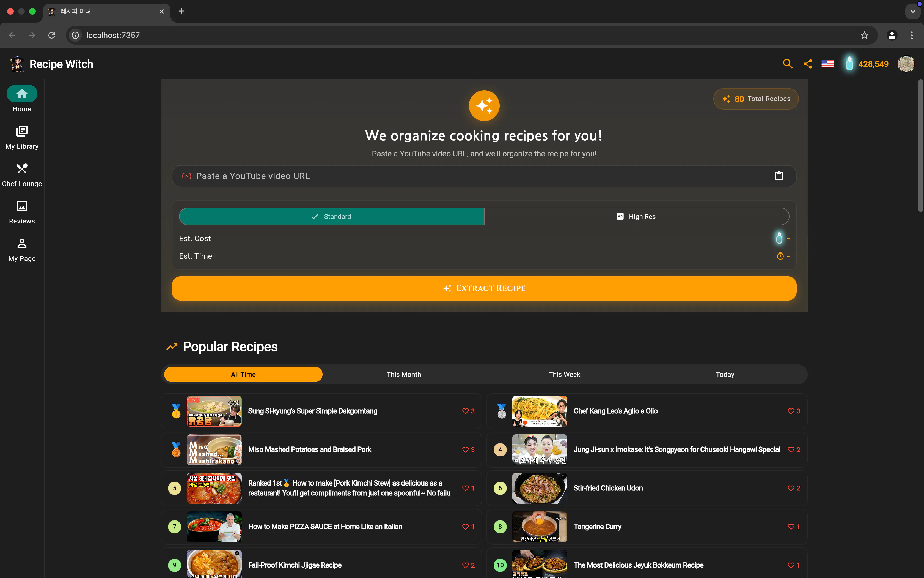This screenshot has width=924, height=578.
Task: Select Standard quality option
Action: (331, 216)
